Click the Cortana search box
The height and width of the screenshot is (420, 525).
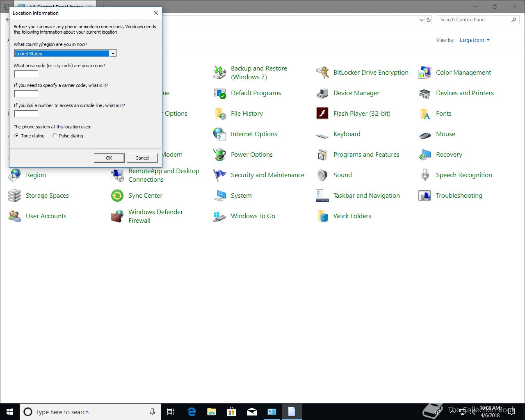click(x=90, y=412)
